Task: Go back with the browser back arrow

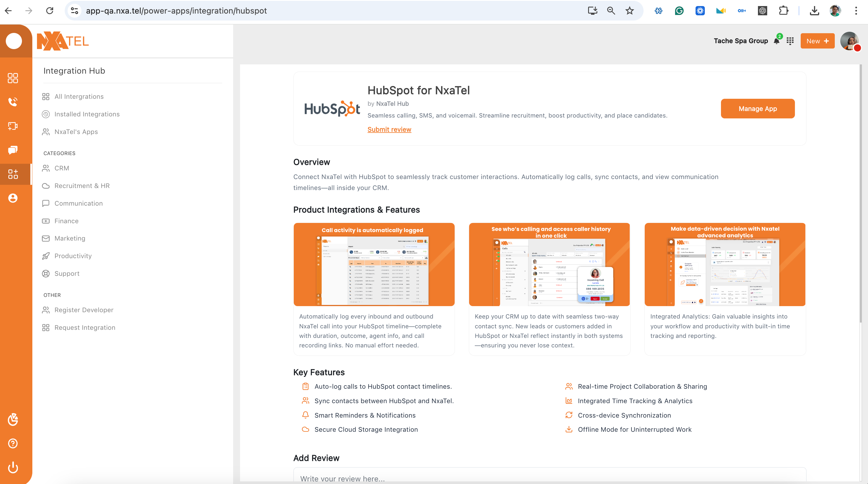Action: (x=8, y=11)
